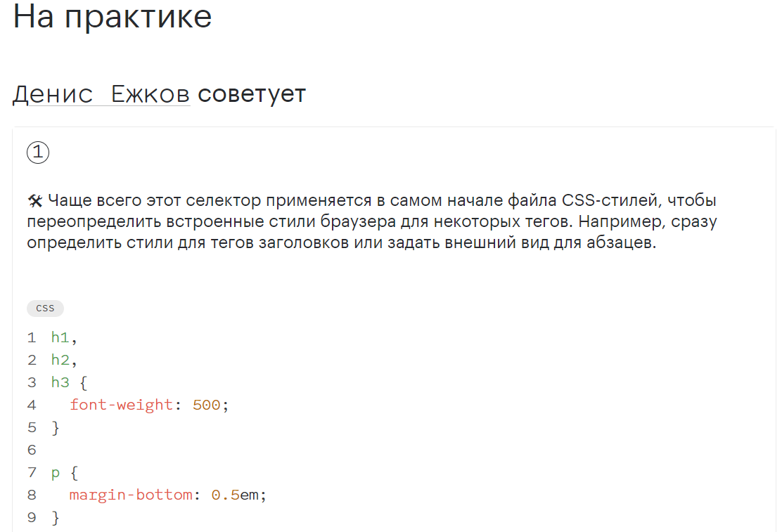Click the p selector on line 7
The height and width of the screenshot is (532, 782).
(56, 473)
